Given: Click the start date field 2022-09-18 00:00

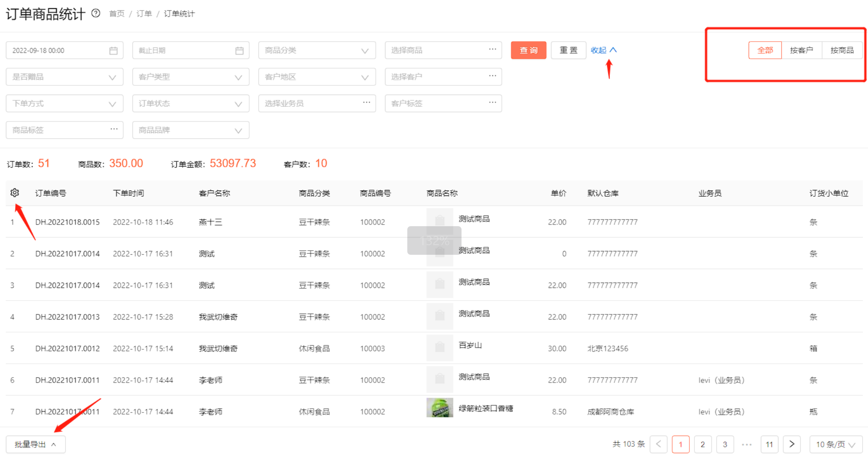Looking at the screenshot, I should (65, 50).
